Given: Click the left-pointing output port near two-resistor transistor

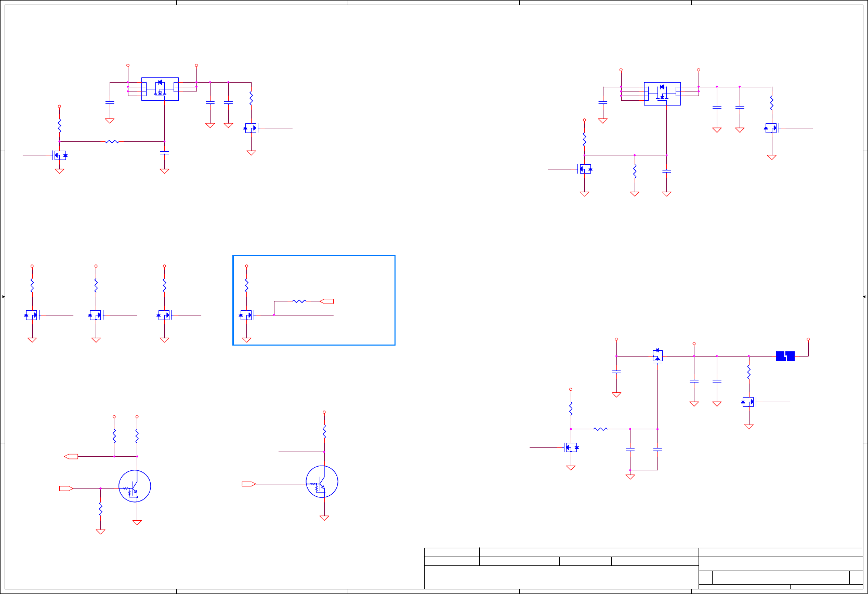Looking at the screenshot, I should tap(71, 456).
